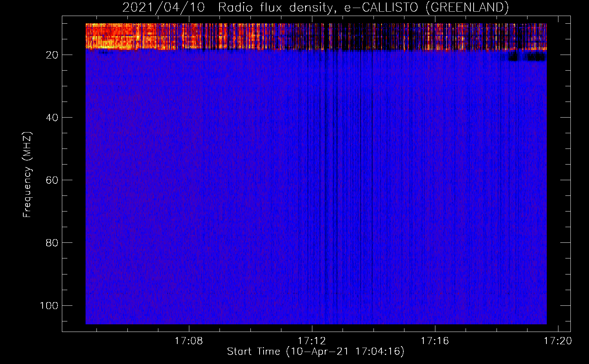Click the "Frequency (MHZ)" axis label
This screenshot has width=589, height=364.
(x=27, y=175)
